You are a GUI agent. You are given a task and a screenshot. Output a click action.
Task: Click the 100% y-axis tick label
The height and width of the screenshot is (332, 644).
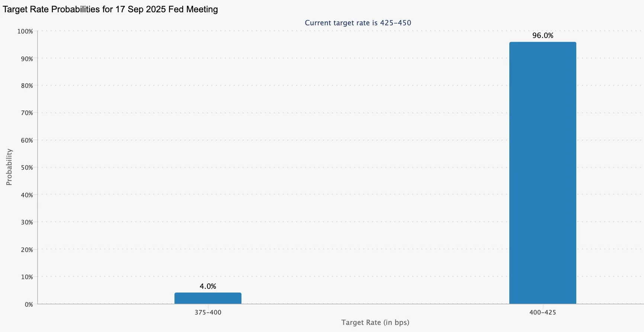tap(25, 31)
